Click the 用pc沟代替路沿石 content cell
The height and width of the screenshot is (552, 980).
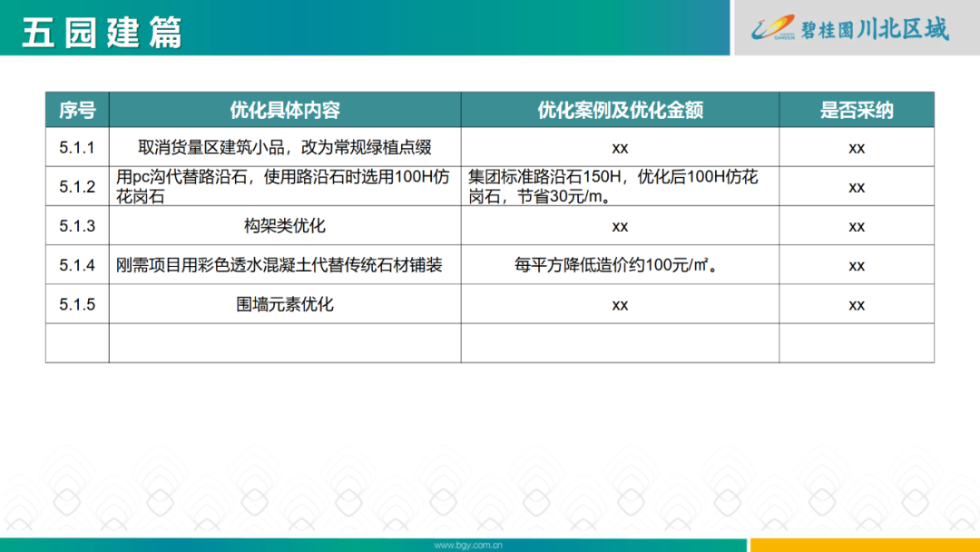click(284, 185)
